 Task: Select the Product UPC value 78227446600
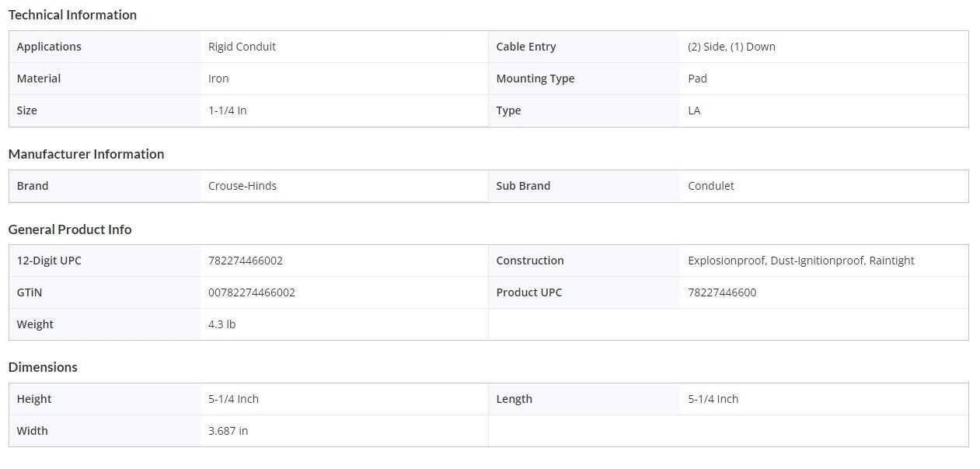[x=722, y=292]
